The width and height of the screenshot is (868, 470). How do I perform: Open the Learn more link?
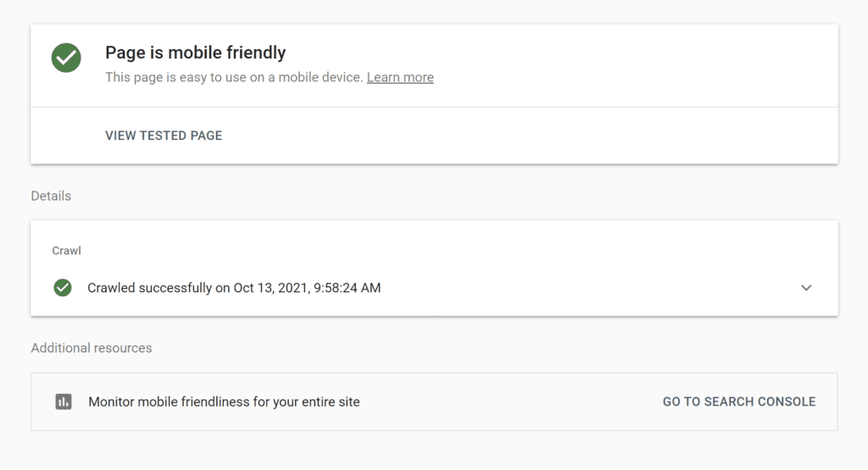click(x=400, y=77)
